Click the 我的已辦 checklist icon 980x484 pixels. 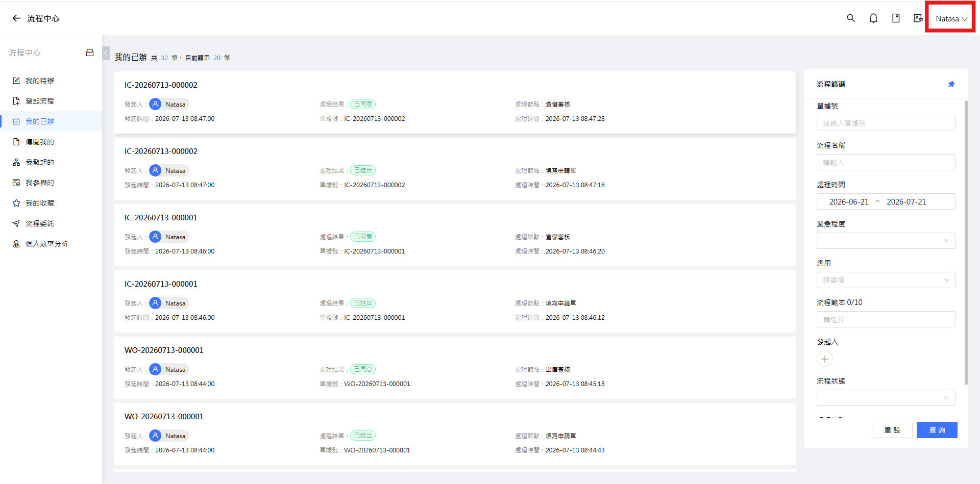point(16,121)
